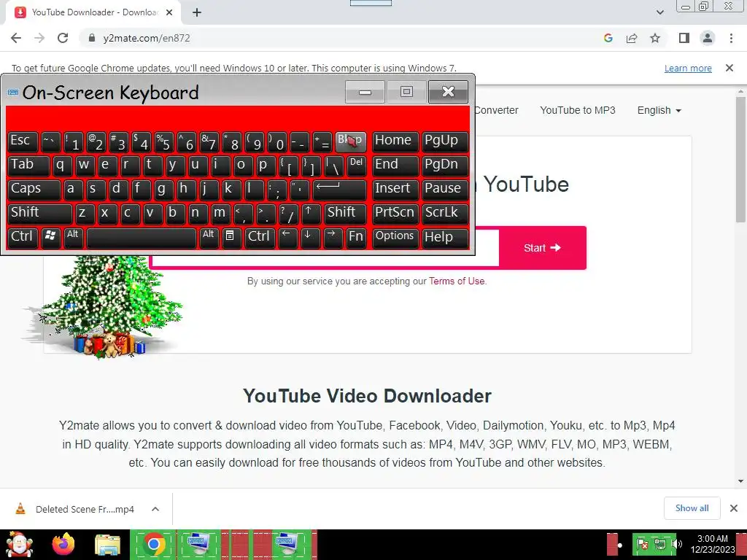Viewport: 747px width, 560px height.
Task: Click the up arrow key on keyboard
Action: pyautogui.click(x=311, y=213)
